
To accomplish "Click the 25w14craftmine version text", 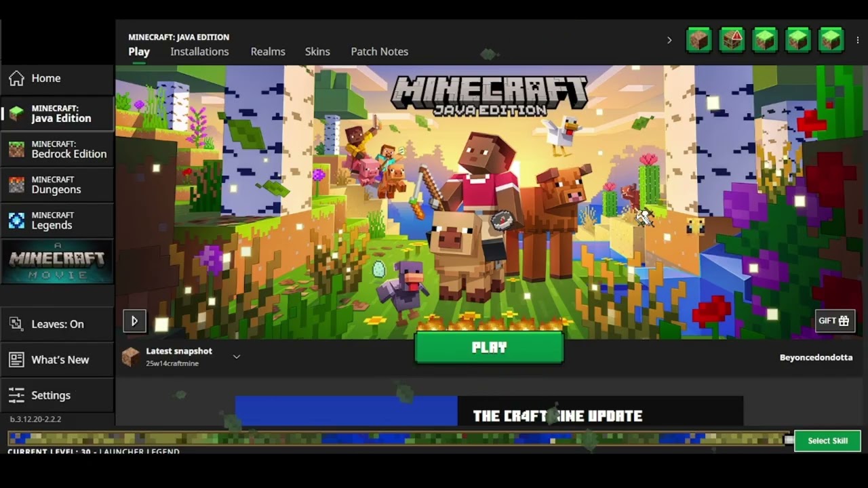I will [172, 364].
